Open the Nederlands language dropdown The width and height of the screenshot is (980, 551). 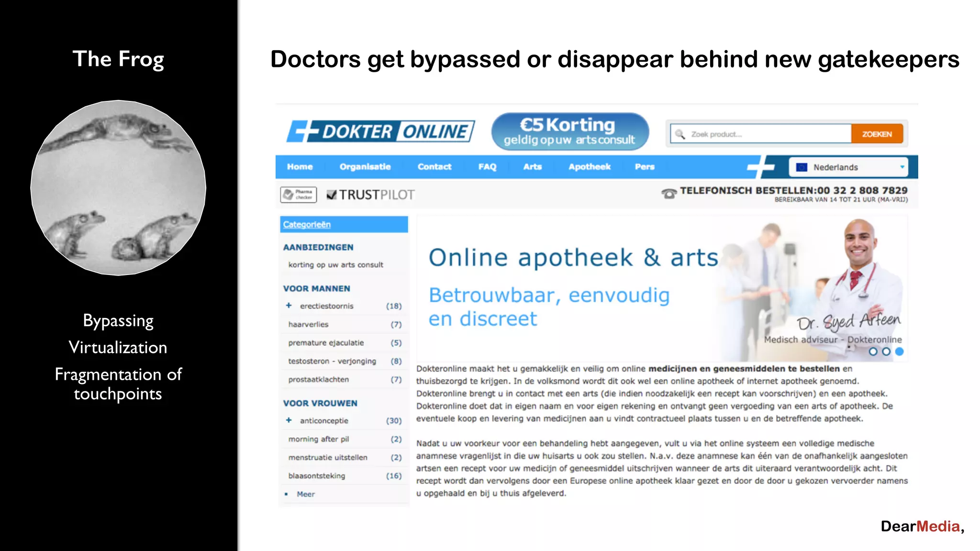(x=848, y=167)
